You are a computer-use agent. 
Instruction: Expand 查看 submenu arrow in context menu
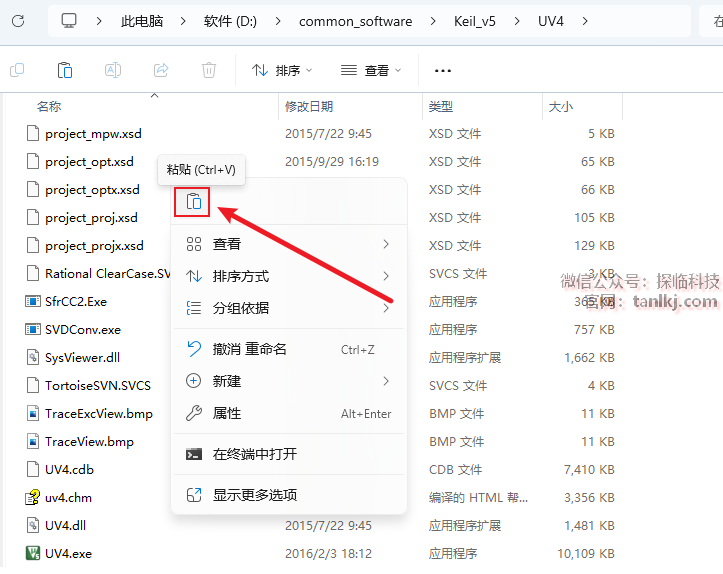(x=386, y=244)
